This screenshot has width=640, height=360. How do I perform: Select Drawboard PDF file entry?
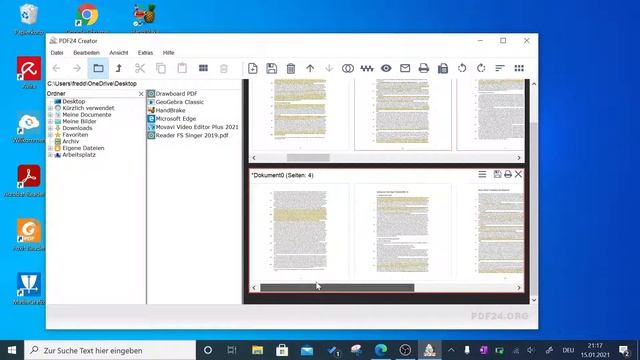point(176,93)
